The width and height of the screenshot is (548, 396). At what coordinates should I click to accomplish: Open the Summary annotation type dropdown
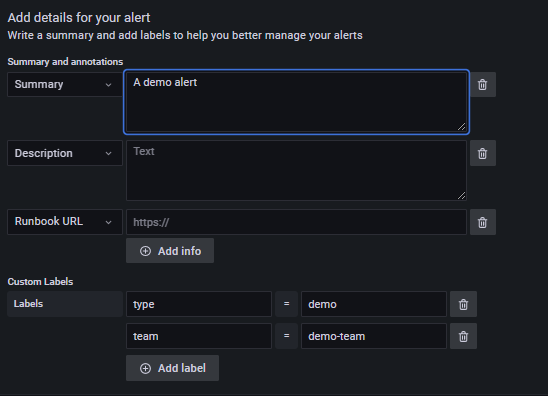[x=65, y=84]
